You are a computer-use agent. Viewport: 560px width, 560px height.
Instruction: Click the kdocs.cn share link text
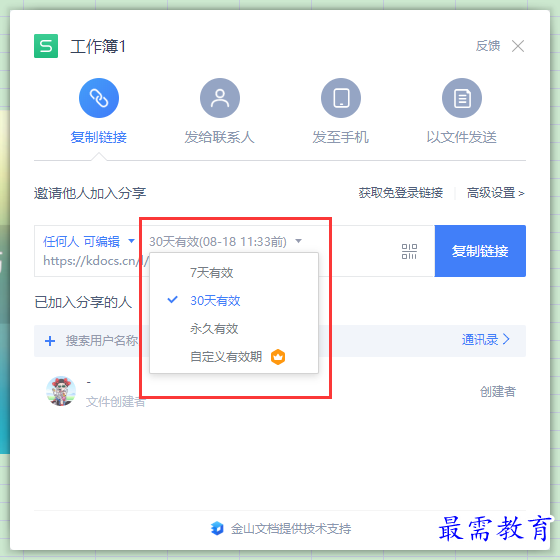pyautogui.click(x=96, y=261)
